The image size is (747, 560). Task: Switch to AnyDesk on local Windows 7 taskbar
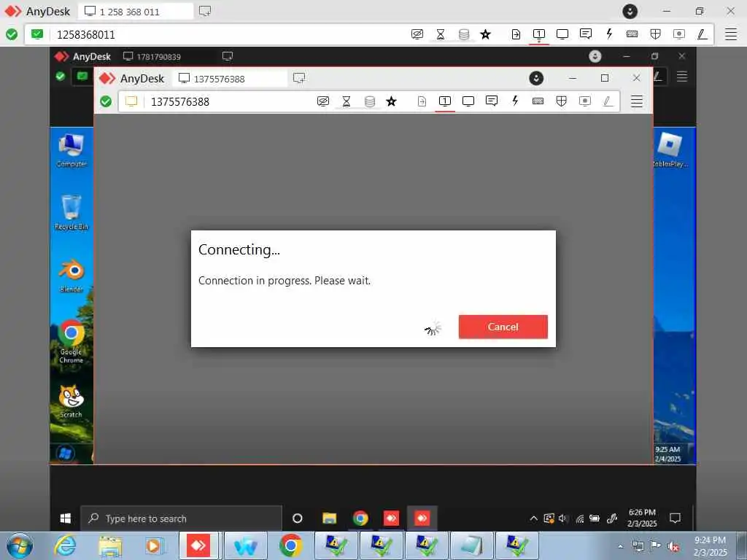(198, 545)
